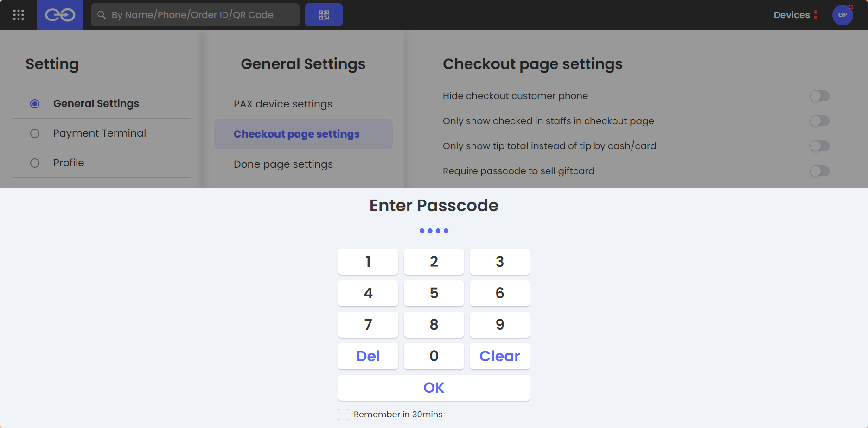Screen dimensions: 868x428
Task: Tap the Del key on keypad
Action: click(368, 356)
